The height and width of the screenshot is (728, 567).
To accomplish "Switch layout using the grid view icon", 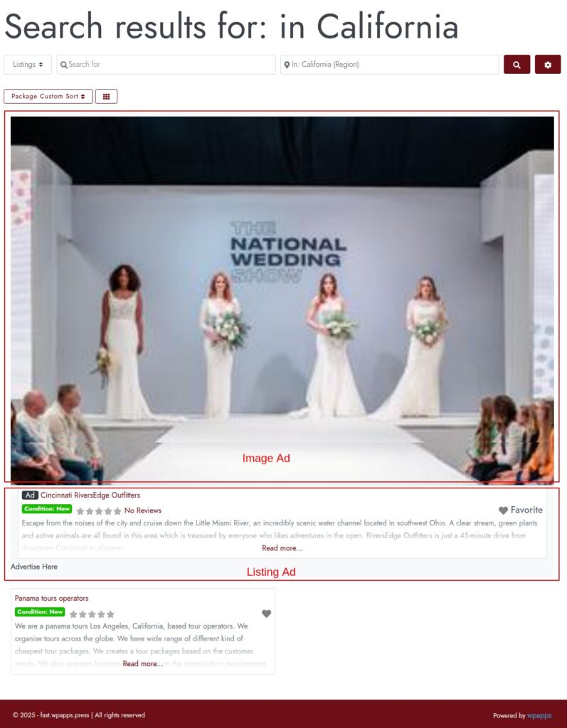I will click(x=106, y=96).
